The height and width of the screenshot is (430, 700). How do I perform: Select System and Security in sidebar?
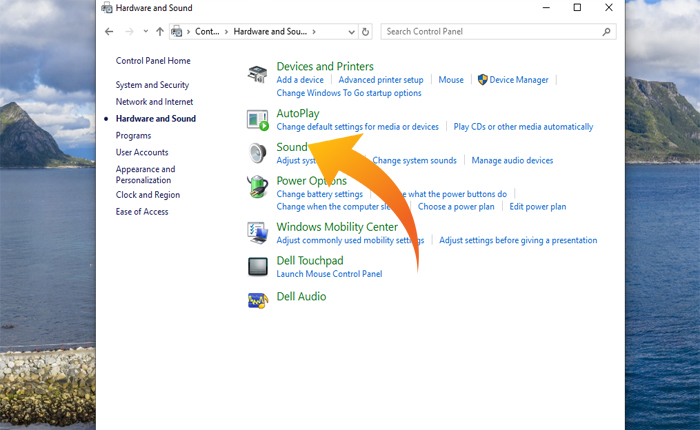[152, 85]
